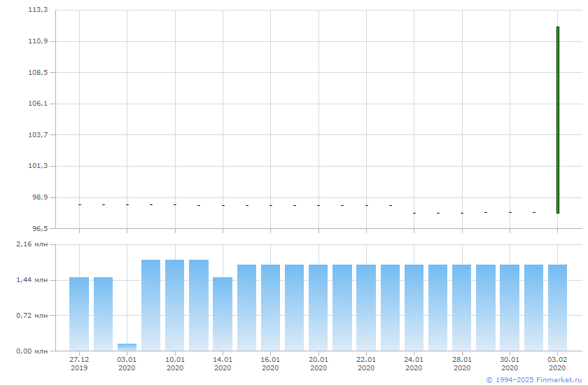588x385 pixels.
Task: Click the volume axis label 0,72 млн
Action: pyautogui.click(x=32, y=315)
